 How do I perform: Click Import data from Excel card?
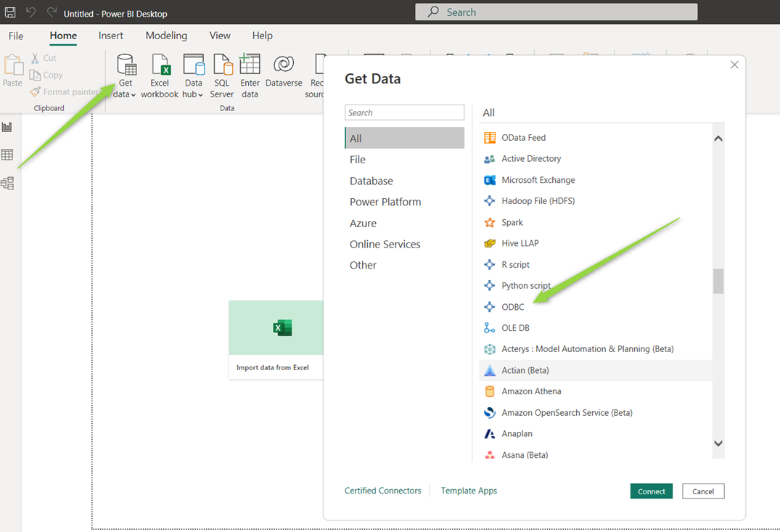276,340
